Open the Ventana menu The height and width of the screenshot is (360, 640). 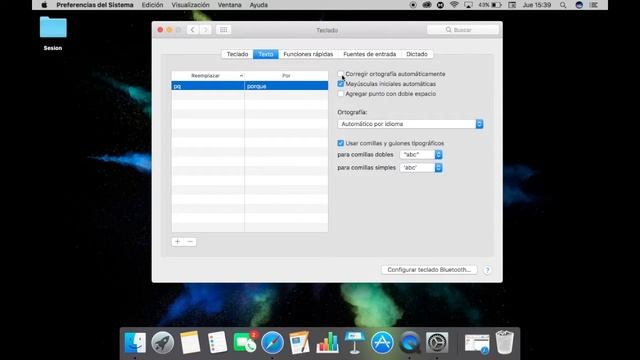click(229, 5)
